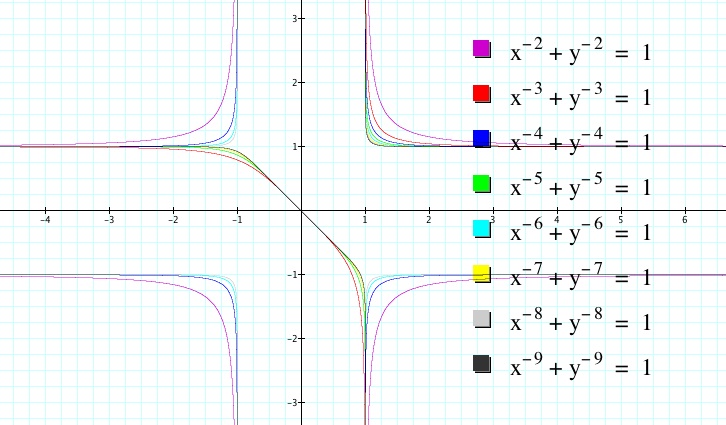Click the magenta swatch for x^-2 + y^-2 = 1
Screen dimensions: 726x425
click(x=482, y=49)
